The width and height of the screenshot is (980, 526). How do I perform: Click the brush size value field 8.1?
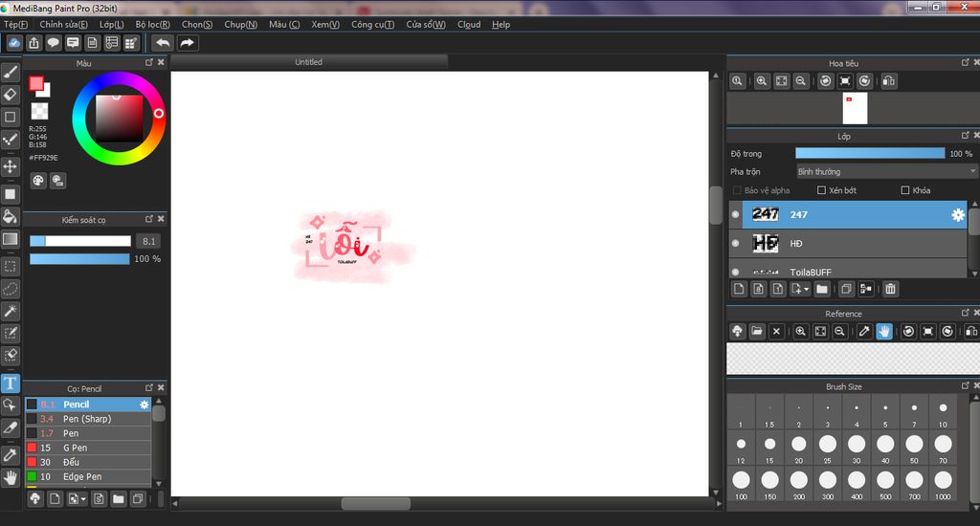pyautogui.click(x=148, y=241)
